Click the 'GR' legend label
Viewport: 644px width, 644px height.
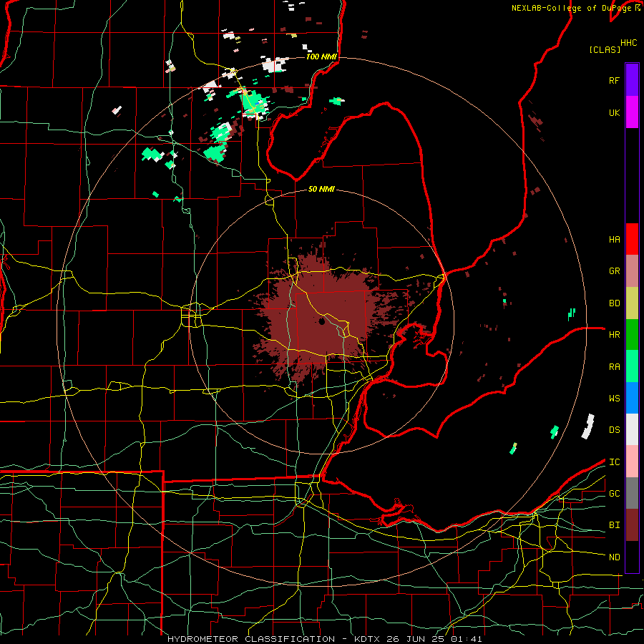pyautogui.click(x=614, y=271)
